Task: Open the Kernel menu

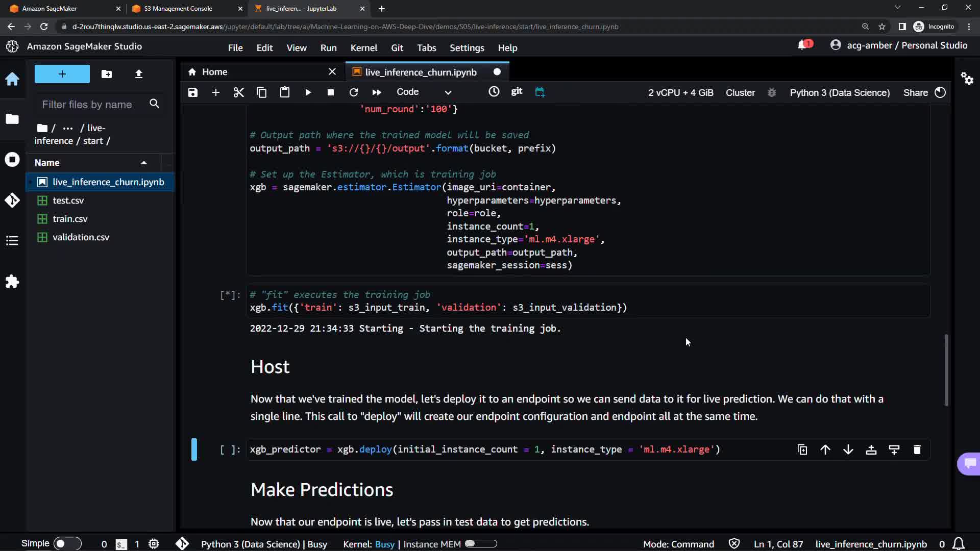Action: (x=363, y=47)
